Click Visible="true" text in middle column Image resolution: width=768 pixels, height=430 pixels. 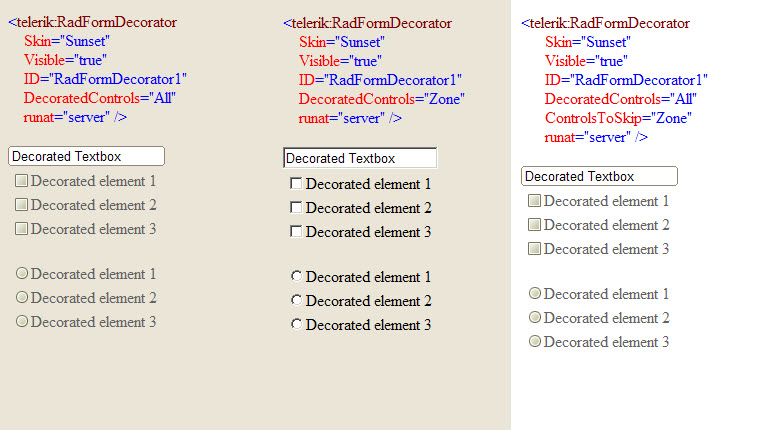click(x=340, y=61)
